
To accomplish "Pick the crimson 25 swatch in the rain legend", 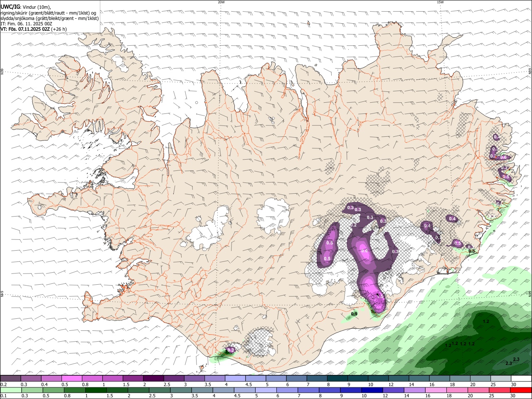I will tap(500, 390).
